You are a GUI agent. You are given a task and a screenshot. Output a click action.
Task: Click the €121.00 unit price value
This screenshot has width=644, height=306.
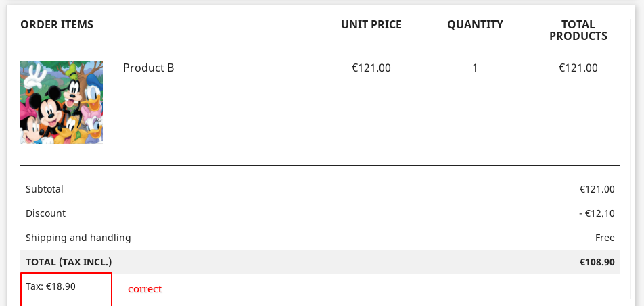click(371, 68)
